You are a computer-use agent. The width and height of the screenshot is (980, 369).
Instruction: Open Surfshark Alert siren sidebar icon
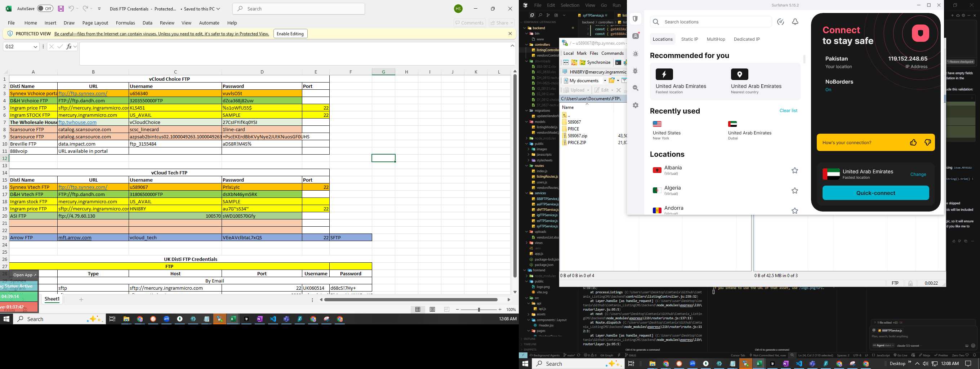click(635, 54)
